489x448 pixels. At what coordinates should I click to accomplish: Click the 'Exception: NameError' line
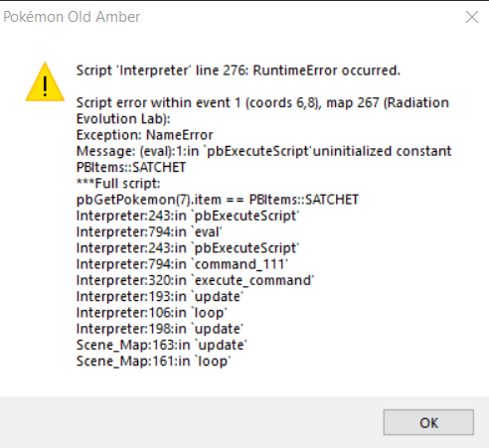point(144,135)
